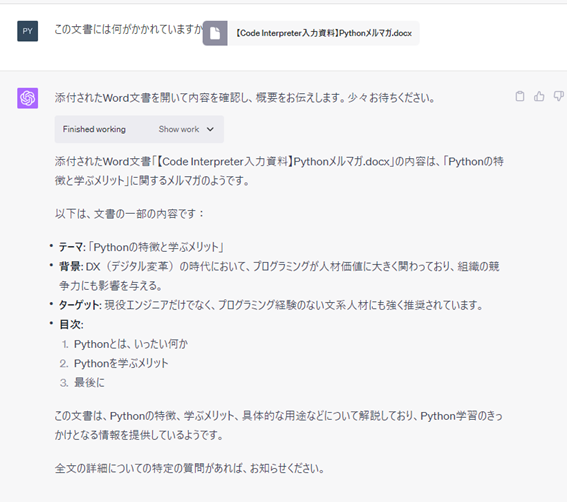The image size is (567, 502).
Task: Click the line 以下は、文書の一部の内容です
Action: pyautogui.click(x=129, y=214)
